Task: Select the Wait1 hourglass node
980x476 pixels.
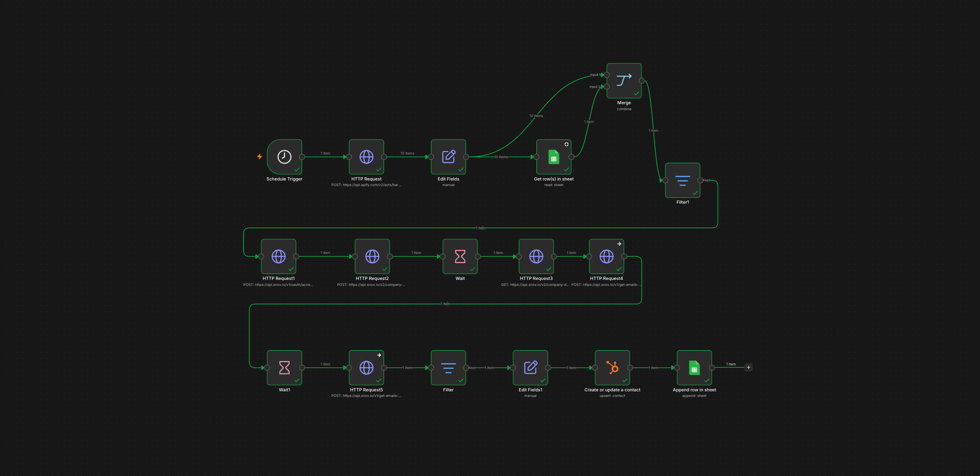Action: pyautogui.click(x=284, y=368)
